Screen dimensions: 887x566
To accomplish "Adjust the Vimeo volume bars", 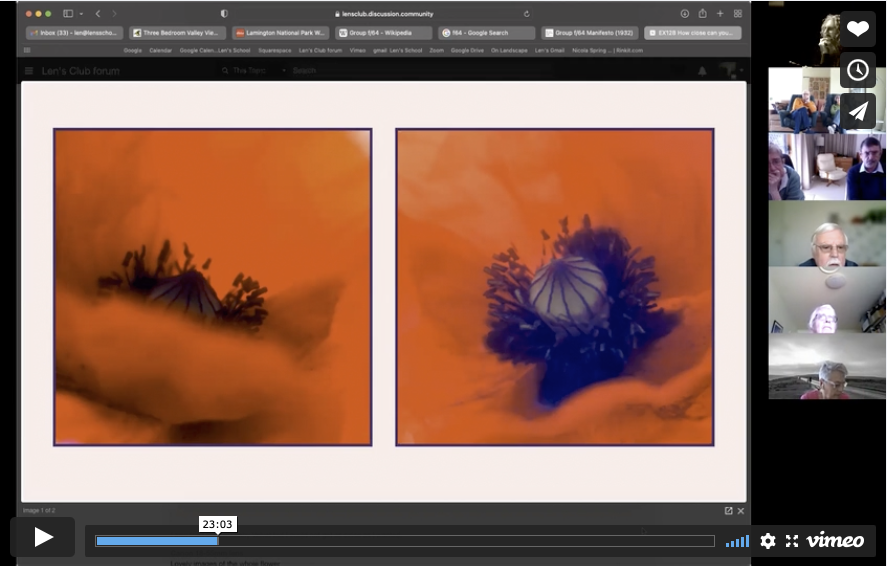I will pyautogui.click(x=737, y=541).
